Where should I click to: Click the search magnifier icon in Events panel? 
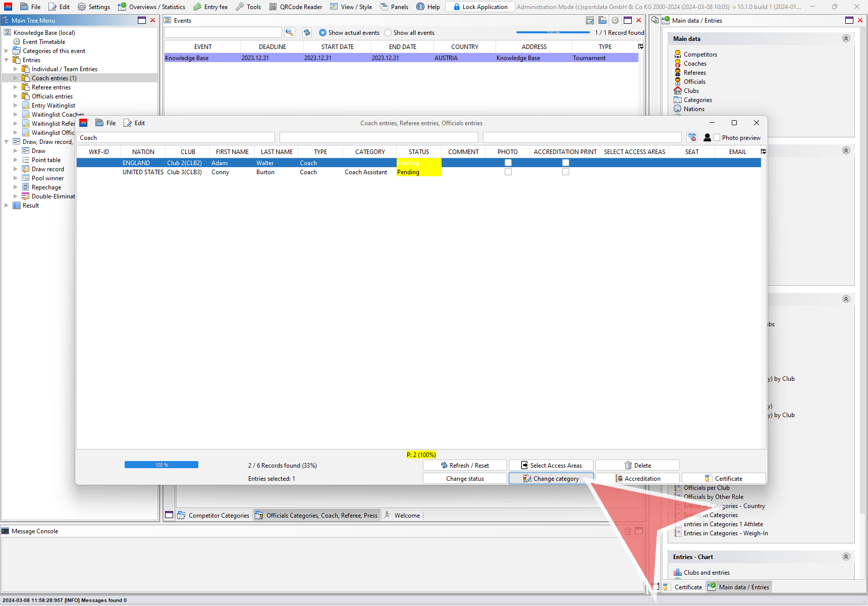coord(289,32)
